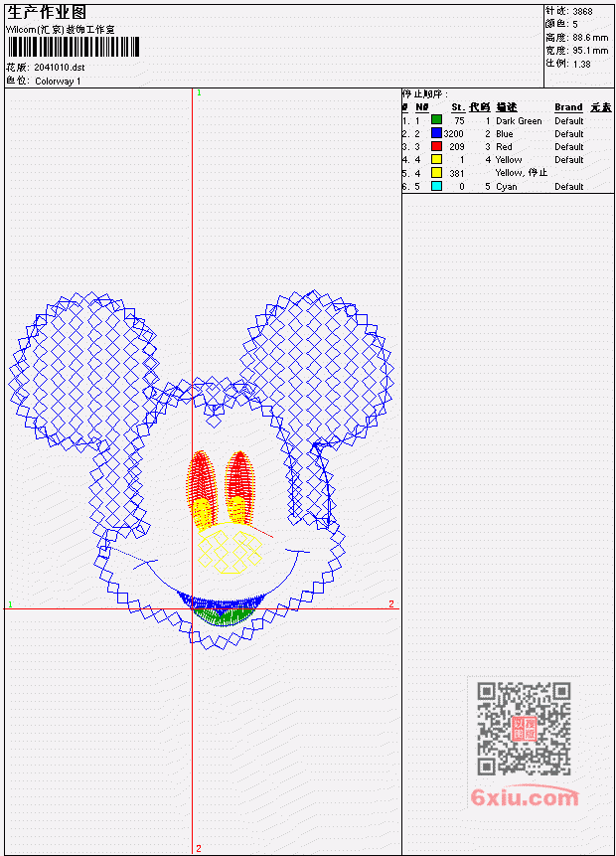This screenshot has width=616, height=856.
Task: Click the '生产作业图' title
Action: [47, 12]
